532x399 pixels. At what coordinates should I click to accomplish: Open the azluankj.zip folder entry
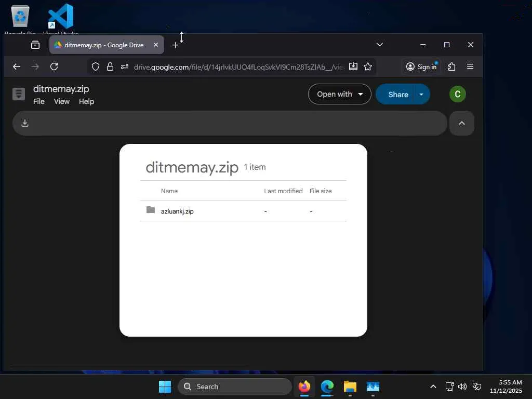coord(243,211)
